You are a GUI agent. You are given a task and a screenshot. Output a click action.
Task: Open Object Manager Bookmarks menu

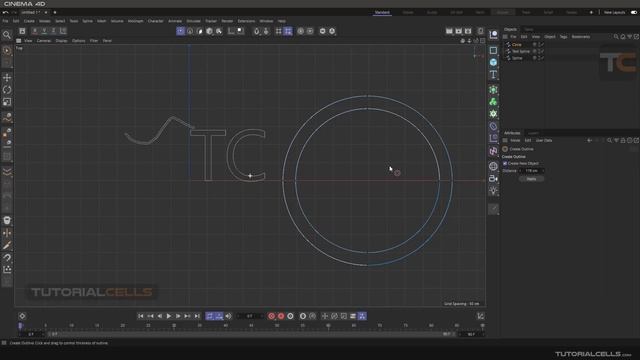point(581,37)
